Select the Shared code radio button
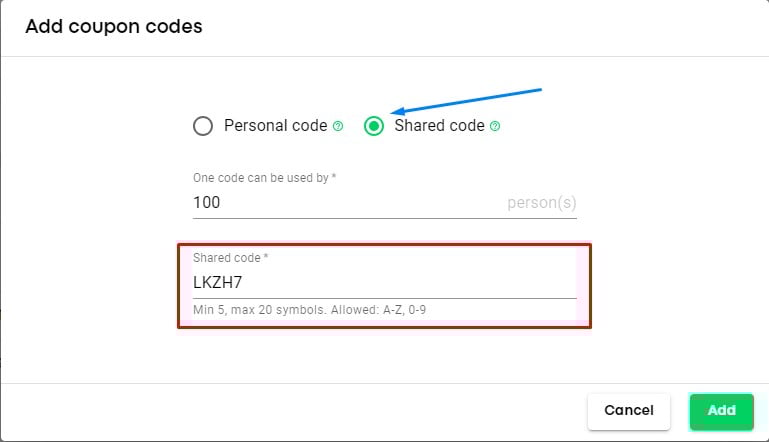 pyautogui.click(x=374, y=126)
